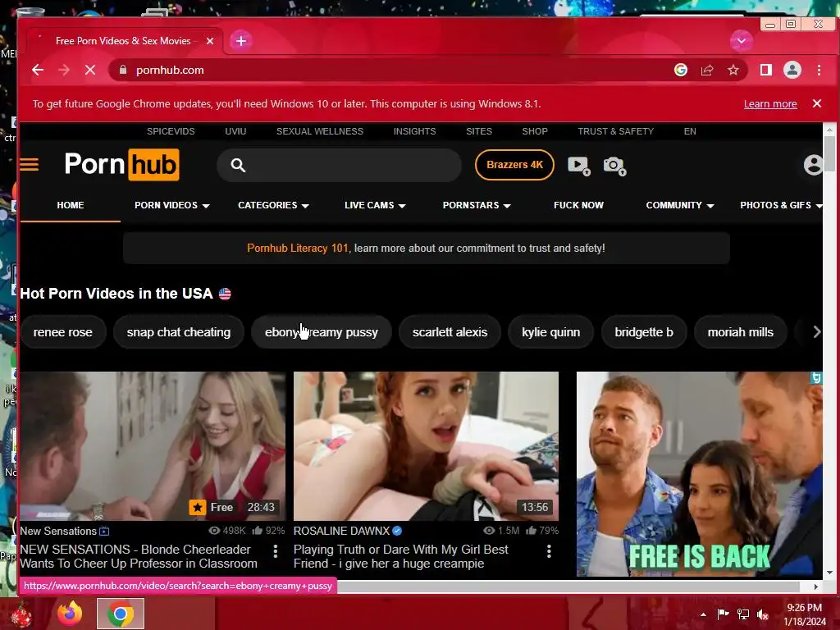Open options for the Rosaline Dawnx video
This screenshot has height=630, width=840.
point(549,551)
